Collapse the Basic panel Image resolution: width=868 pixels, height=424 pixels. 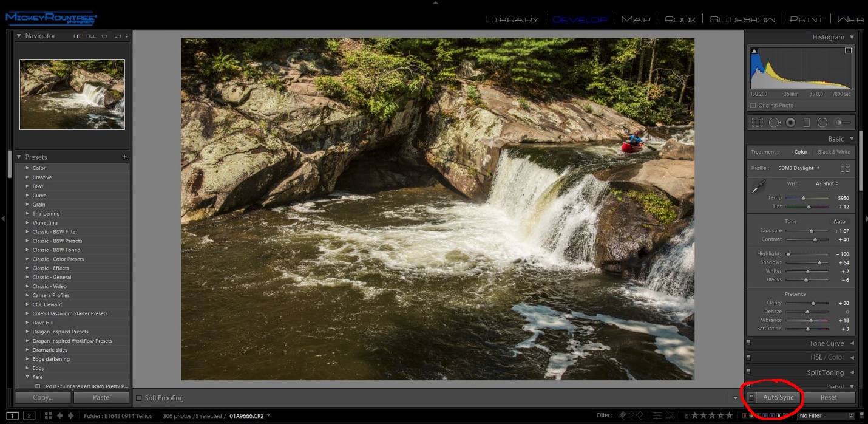[x=852, y=139]
